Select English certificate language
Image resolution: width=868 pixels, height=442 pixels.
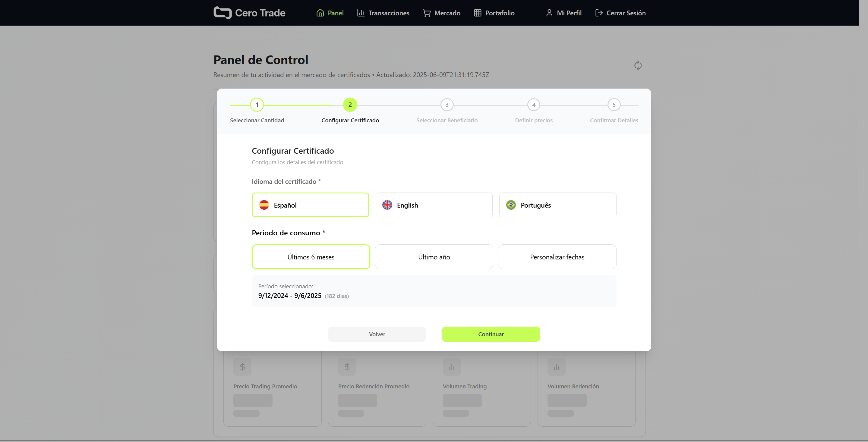[434, 205]
